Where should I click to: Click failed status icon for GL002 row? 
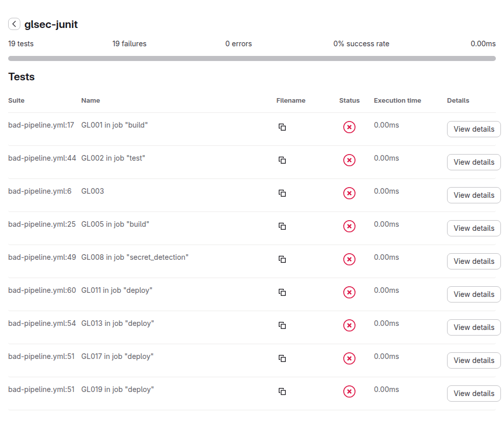(349, 160)
